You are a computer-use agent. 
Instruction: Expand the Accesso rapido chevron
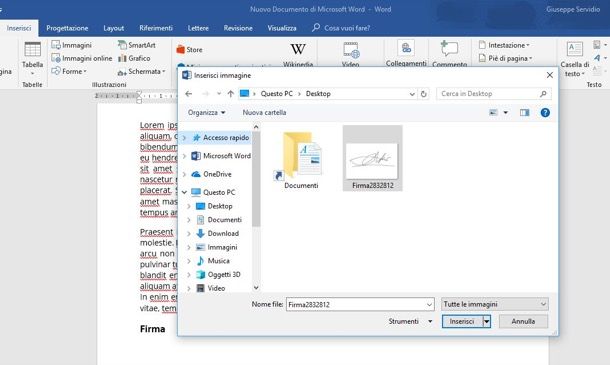coord(184,137)
